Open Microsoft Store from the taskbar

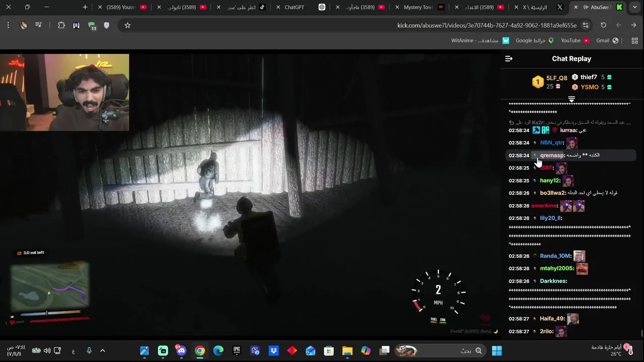pos(329,350)
